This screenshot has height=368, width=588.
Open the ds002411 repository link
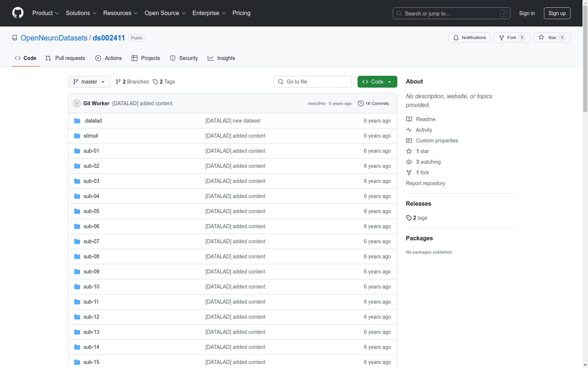109,38
